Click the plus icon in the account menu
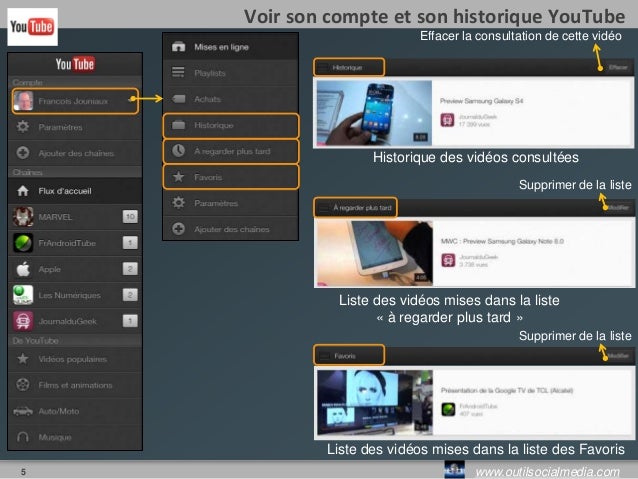638x479 pixels. [x=178, y=229]
